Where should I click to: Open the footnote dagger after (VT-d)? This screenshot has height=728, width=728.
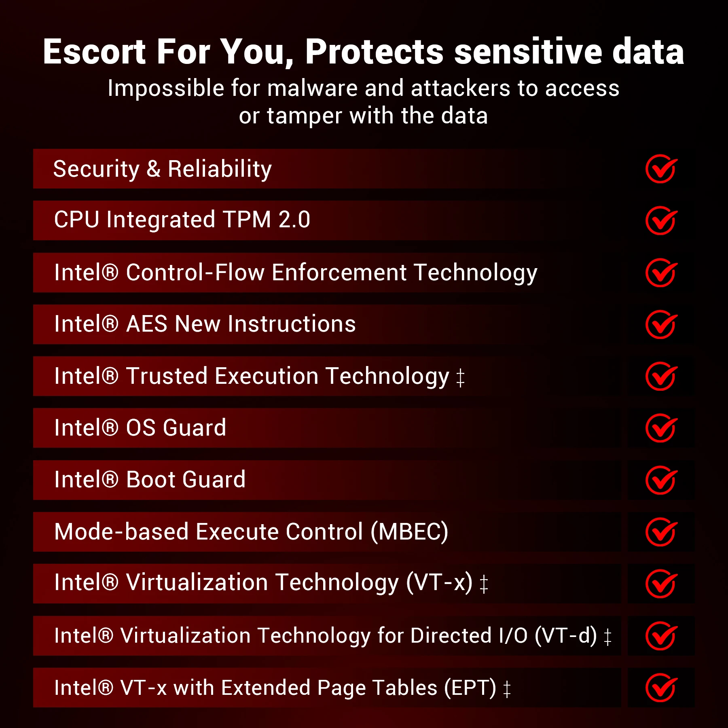607,637
